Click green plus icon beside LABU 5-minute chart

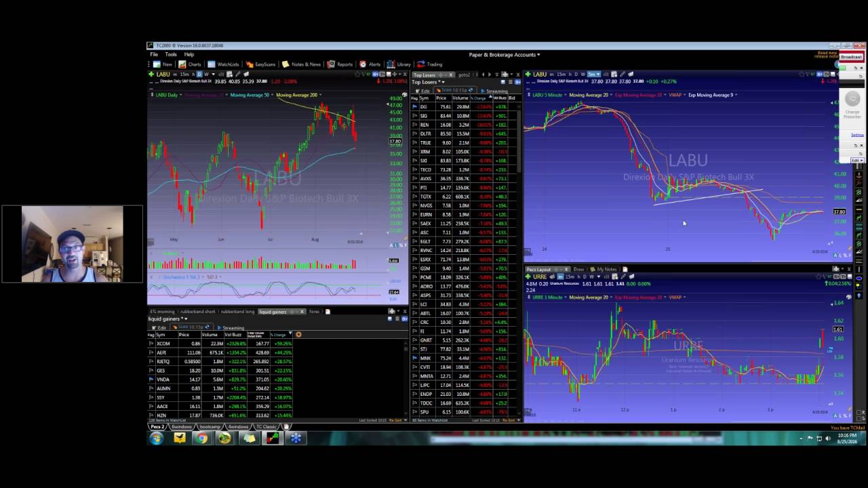pos(528,74)
